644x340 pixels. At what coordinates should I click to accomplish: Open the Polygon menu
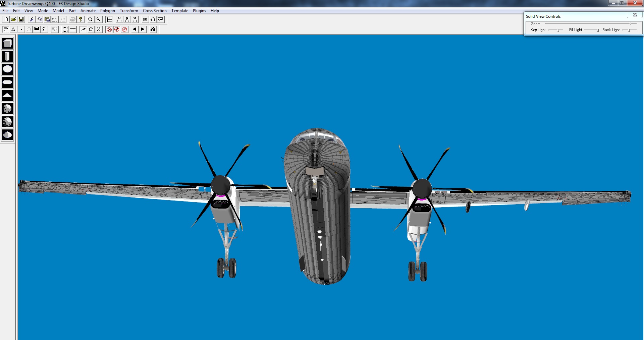107,11
